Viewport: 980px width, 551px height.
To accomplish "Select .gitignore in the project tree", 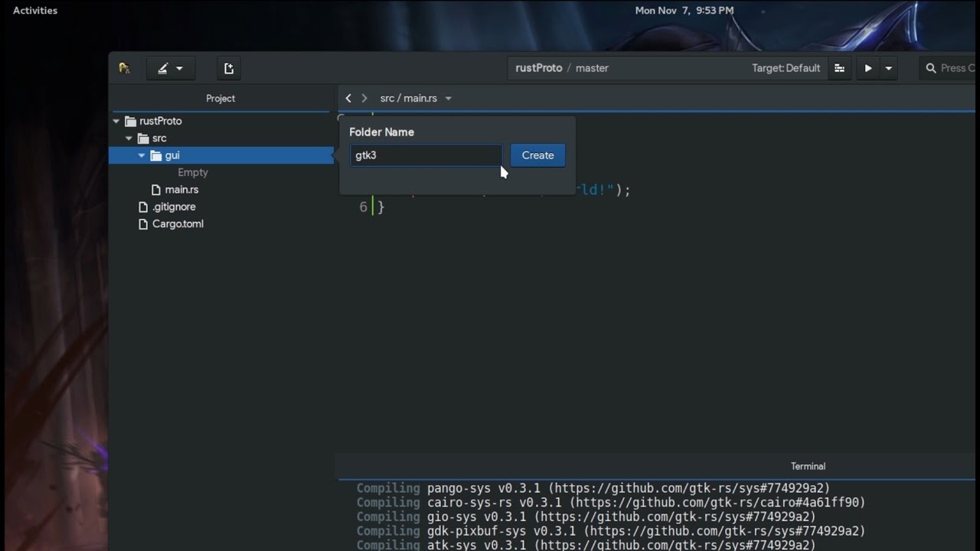I will pos(174,207).
